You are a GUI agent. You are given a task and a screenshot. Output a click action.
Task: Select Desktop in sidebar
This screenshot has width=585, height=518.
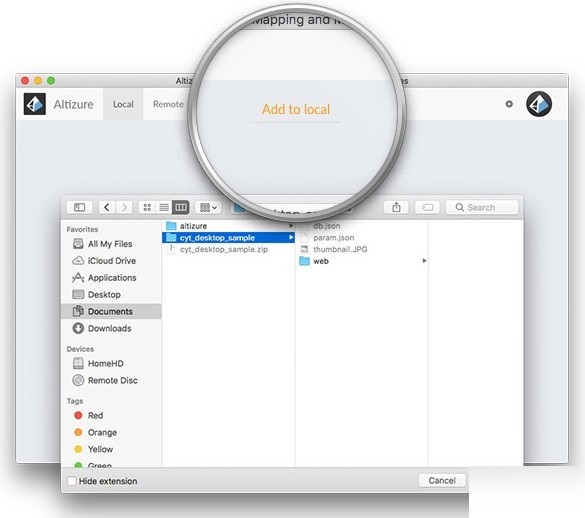(111, 294)
